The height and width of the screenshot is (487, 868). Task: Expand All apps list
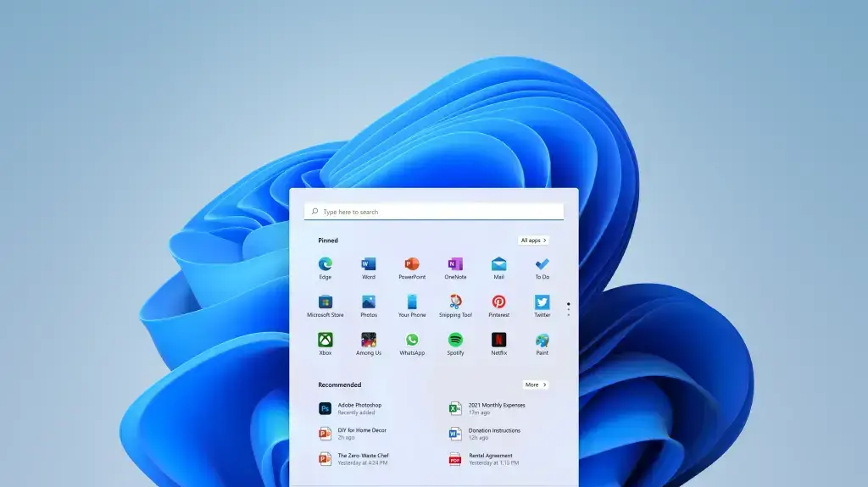[x=534, y=241]
